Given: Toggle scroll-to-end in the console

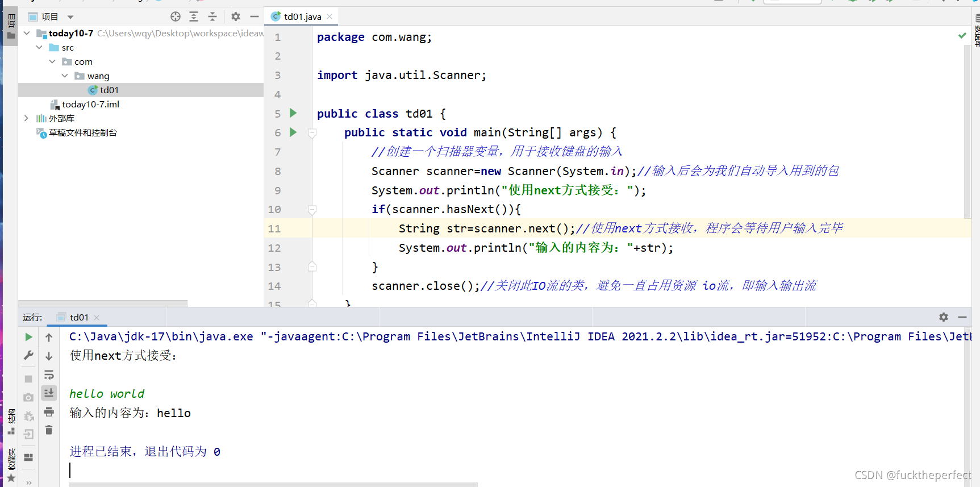Looking at the screenshot, I should pyautogui.click(x=49, y=393).
